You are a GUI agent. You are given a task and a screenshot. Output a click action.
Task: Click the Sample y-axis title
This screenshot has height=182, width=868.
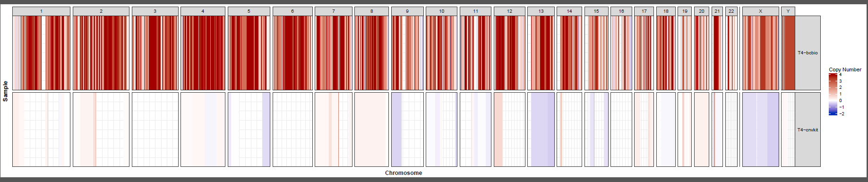(x=6, y=91)
